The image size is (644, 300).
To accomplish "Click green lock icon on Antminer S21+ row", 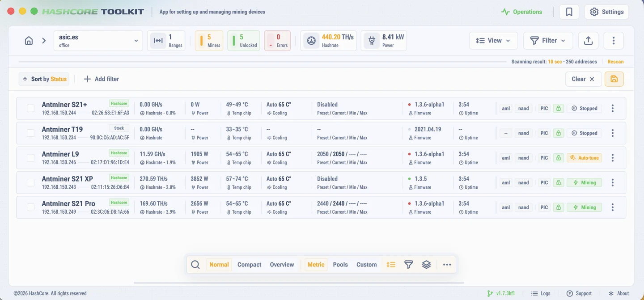I will pyautogui.click(x=558, y=108).
